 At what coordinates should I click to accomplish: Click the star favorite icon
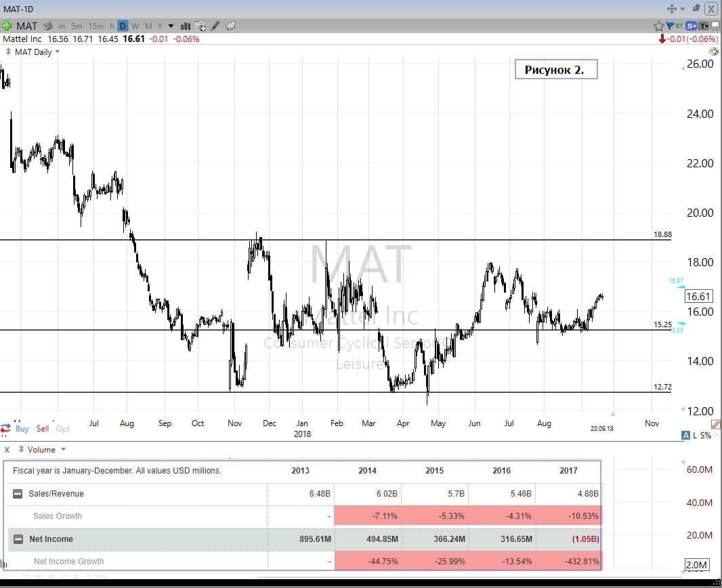tap(658, 26)
